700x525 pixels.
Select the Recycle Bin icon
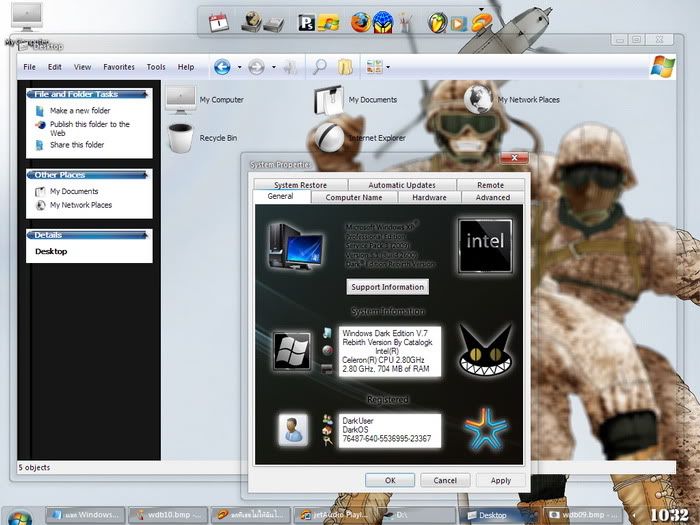click(180, 138)
